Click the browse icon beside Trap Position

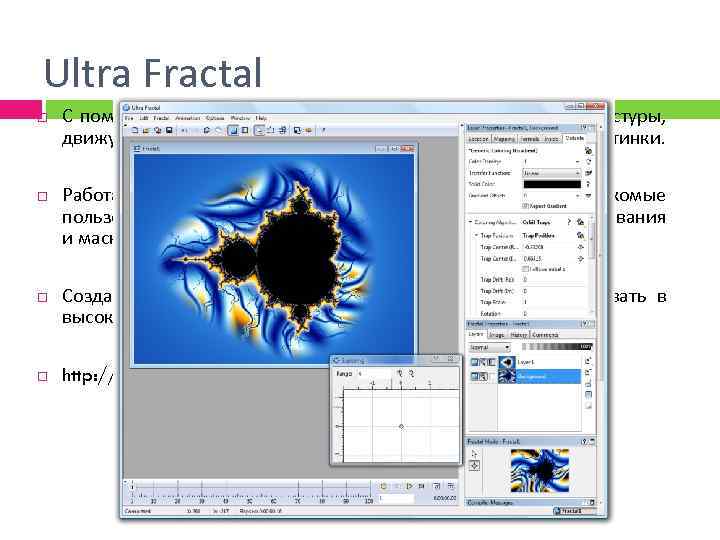(x=580, y=235)
